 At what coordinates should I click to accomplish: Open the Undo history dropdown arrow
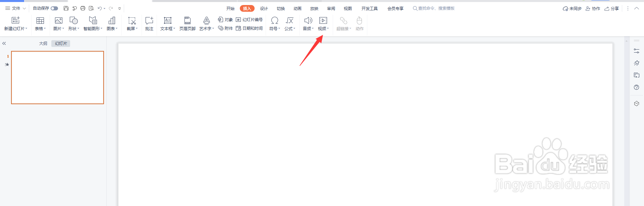pos(105,8)
